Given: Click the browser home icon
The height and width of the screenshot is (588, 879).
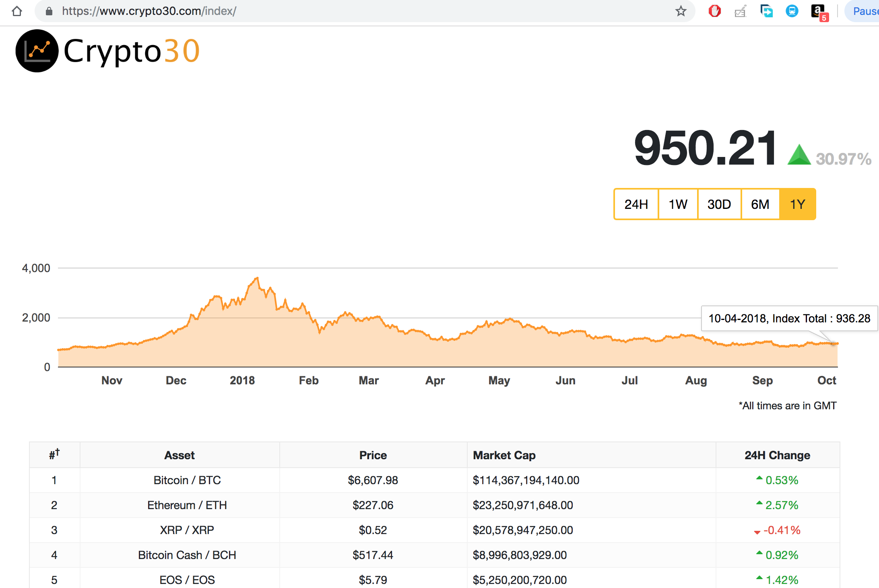Looking at the screenshot, I should pos(17,11).
